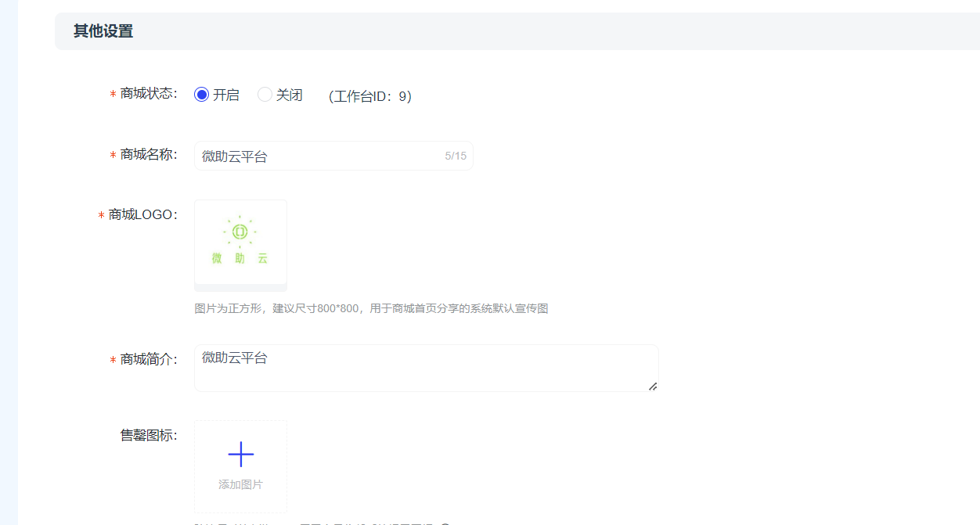
Task: Click the resize handle of 商城简介 textarea
Action: pos(652,386)
